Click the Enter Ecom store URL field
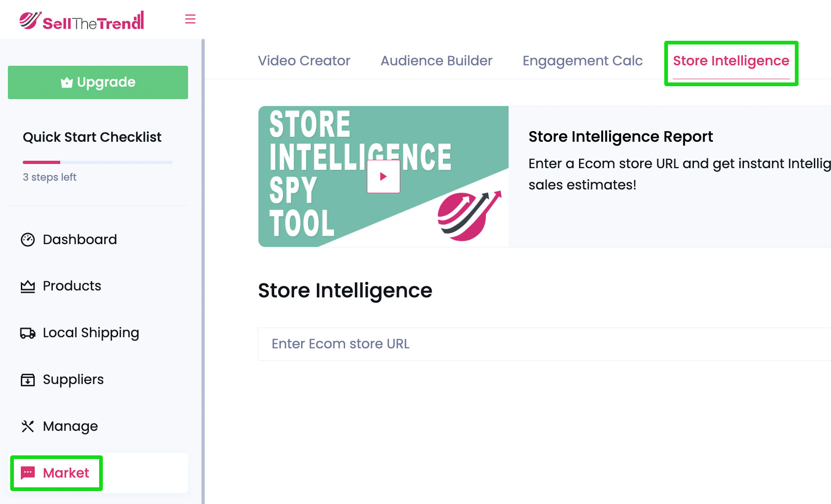The height and width of the screenshot is (504, 831). [544, 344]
